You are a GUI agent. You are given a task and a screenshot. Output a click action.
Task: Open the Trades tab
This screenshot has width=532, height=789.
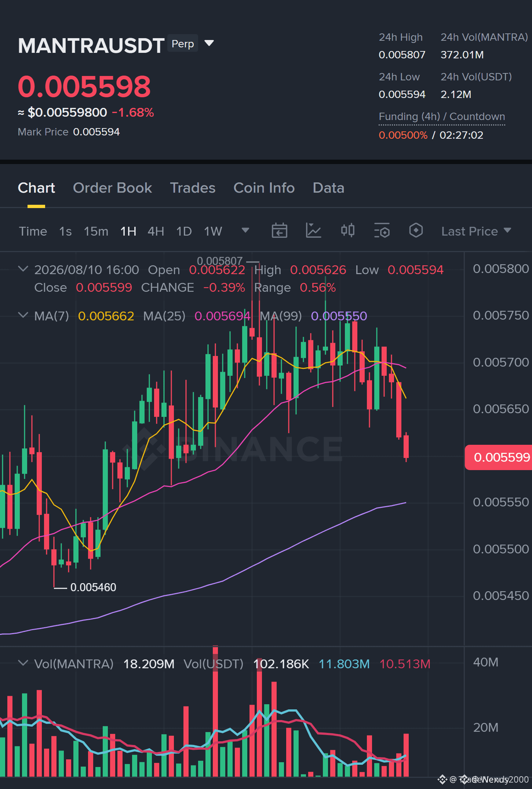coord(193,188)
